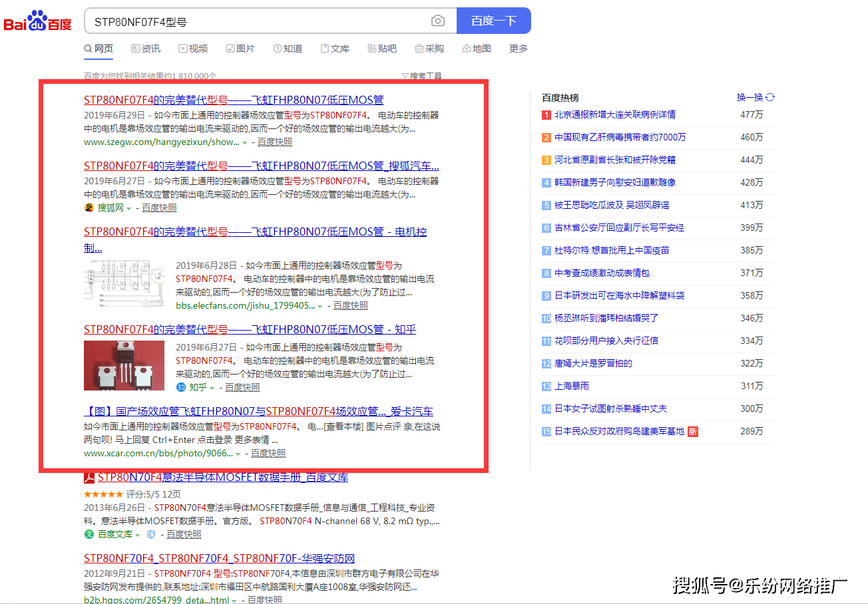Click the 5-star rating on the 文库 result
This screenshot has height=604, width=868.
[104, 494]
